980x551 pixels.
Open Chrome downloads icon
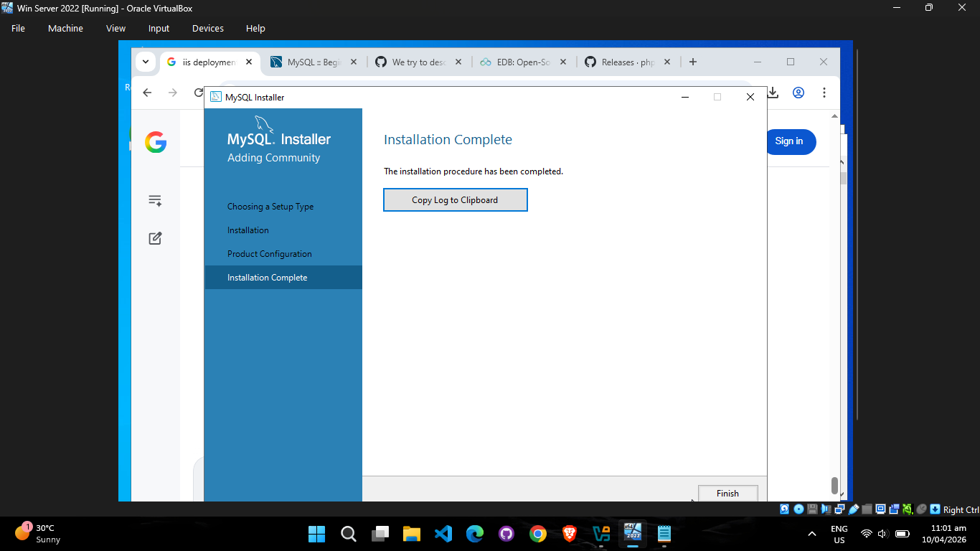coord(773,93)
